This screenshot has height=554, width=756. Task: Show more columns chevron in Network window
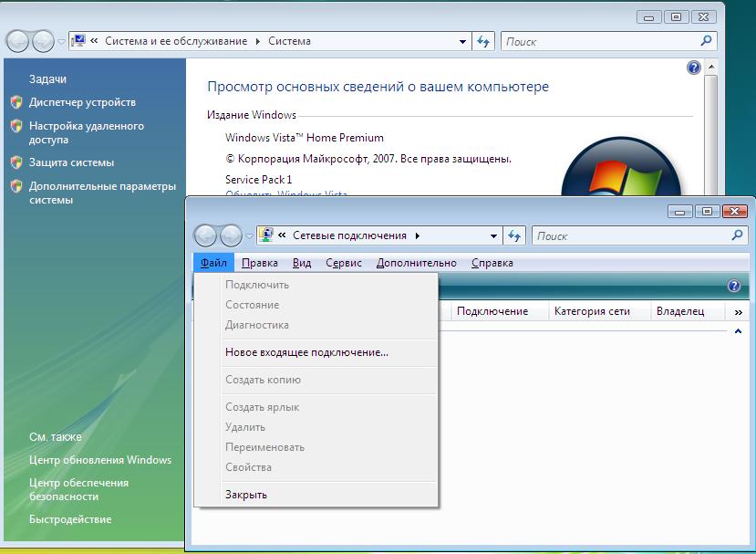point(738,312)
